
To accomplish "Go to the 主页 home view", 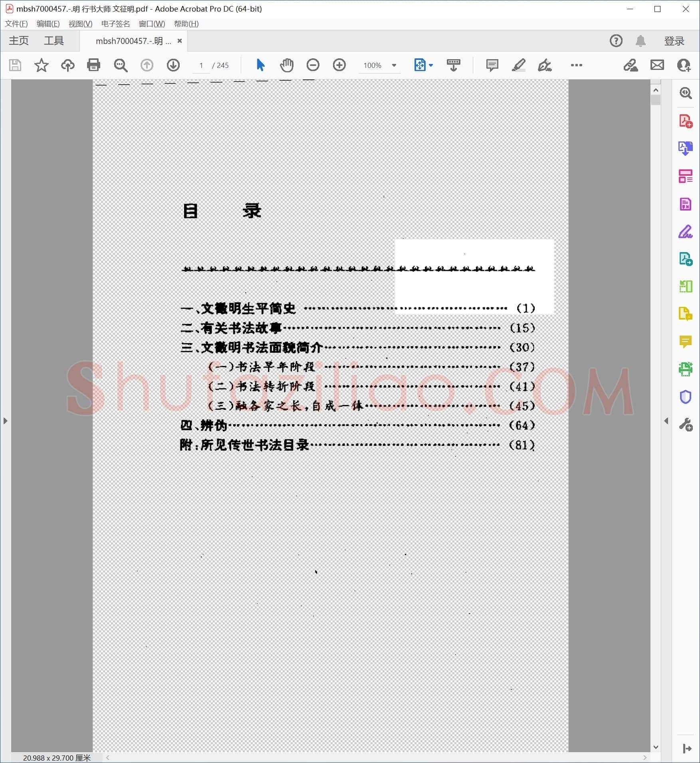I will point(19,41).
